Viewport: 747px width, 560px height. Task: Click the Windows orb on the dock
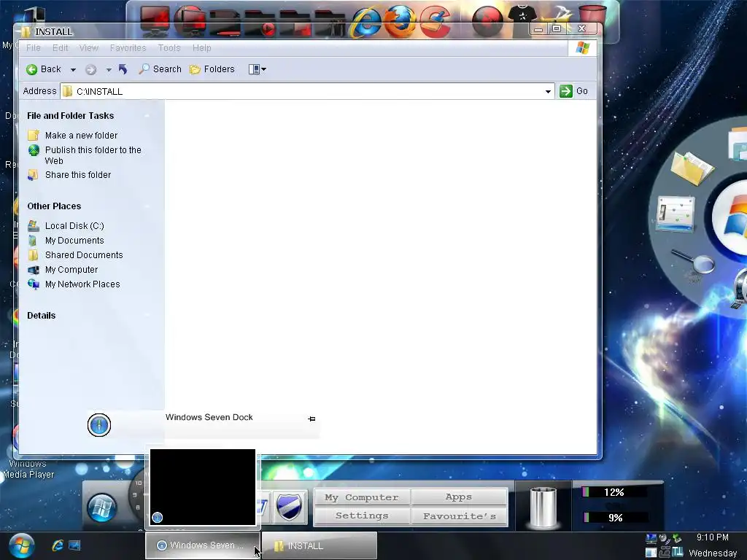101,507
